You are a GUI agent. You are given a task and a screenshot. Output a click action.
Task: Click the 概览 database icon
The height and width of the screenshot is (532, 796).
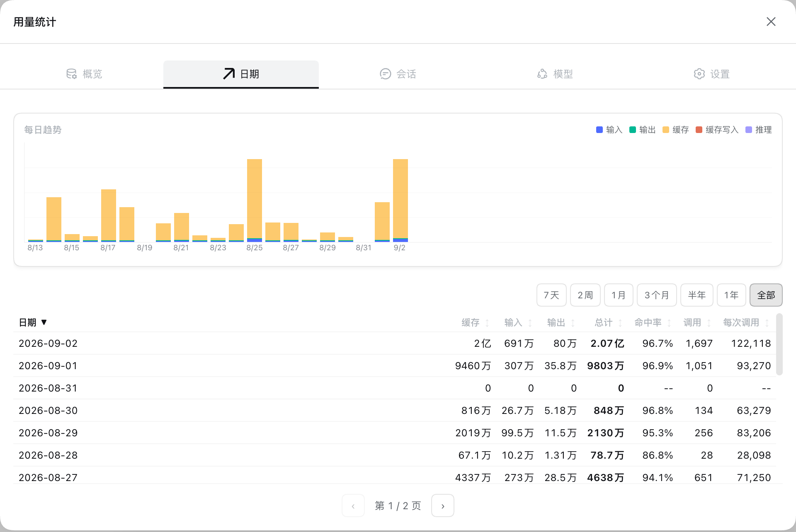[x=71, y=74]
